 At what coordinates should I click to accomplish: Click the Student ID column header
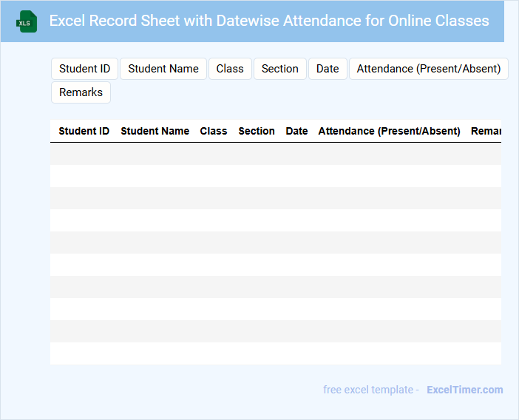coord(84,131)
